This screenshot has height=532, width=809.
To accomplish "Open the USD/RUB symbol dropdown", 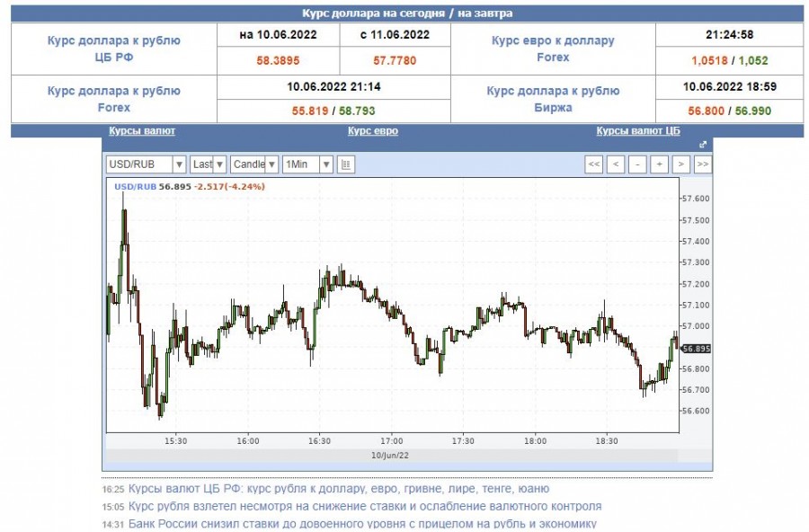I will click(x=146, y=164).
